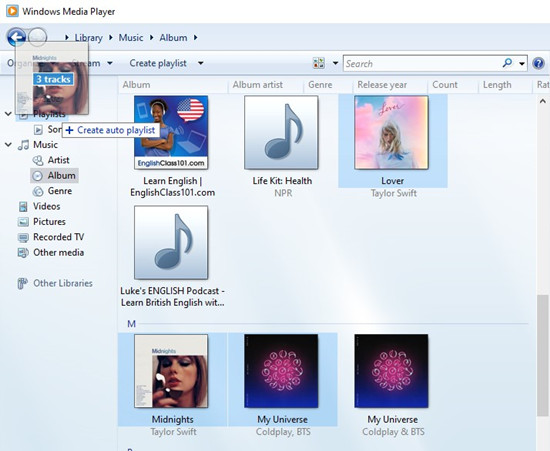Click the search magnifier icon

507,63
